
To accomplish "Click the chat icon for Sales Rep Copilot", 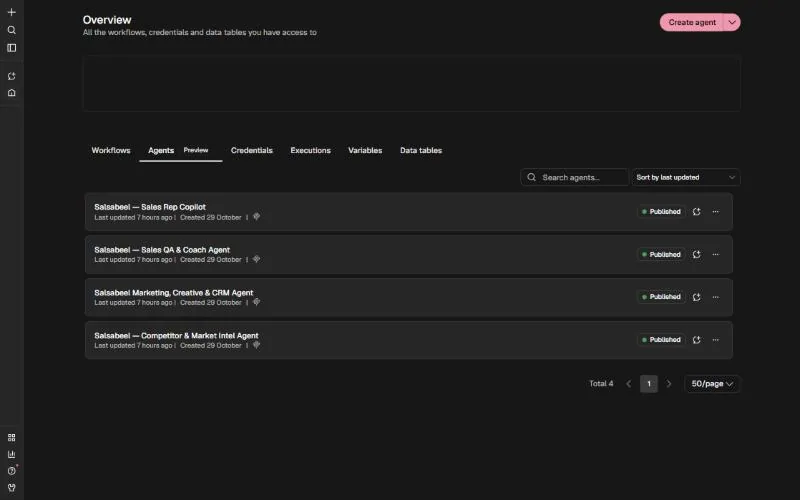I will point(696,212).
